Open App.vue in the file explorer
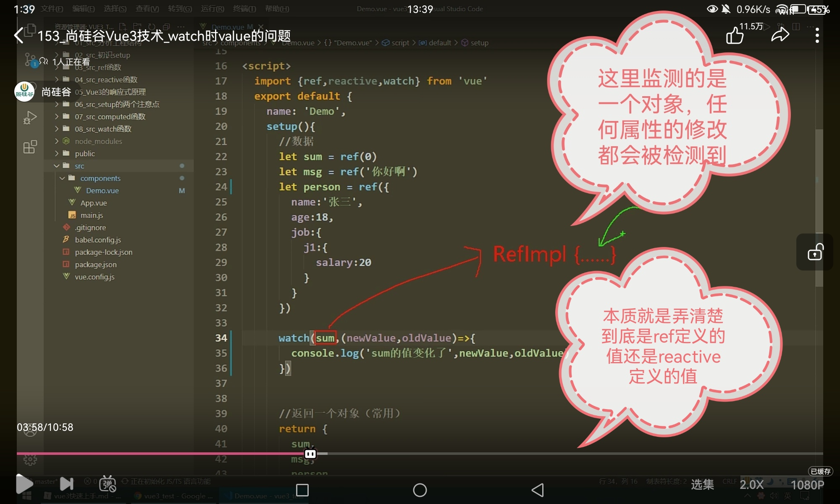This screenshot has width=840, height=504. [x=93, y=203]
